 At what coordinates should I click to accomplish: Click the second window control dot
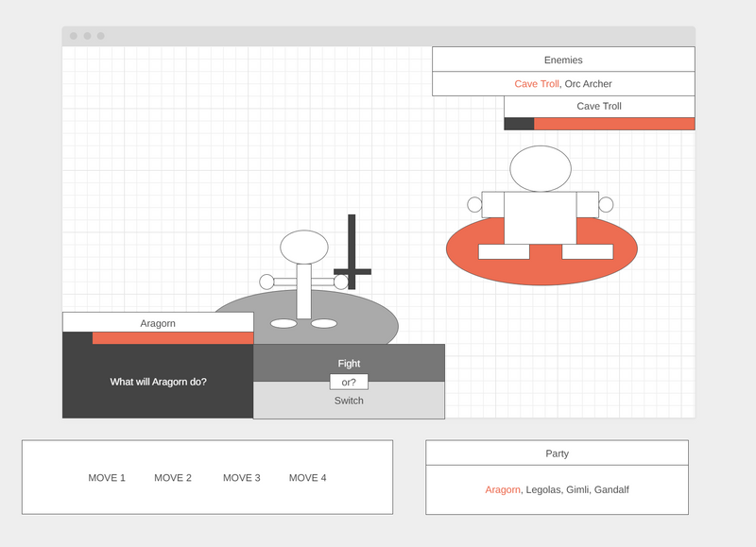(87, 36)
